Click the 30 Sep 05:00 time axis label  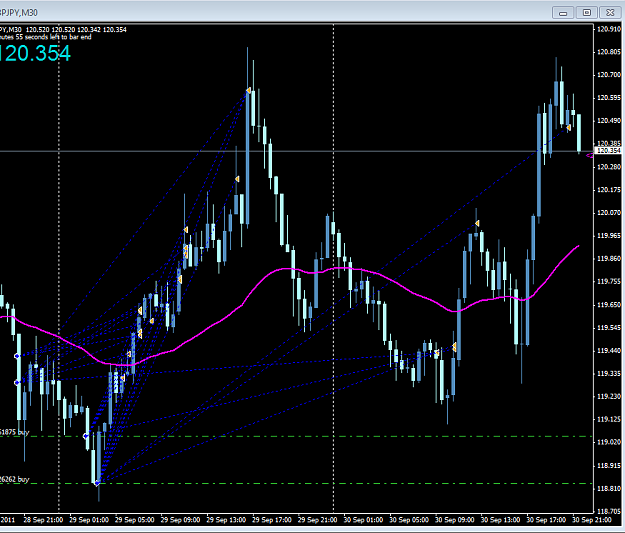(409, 520)
